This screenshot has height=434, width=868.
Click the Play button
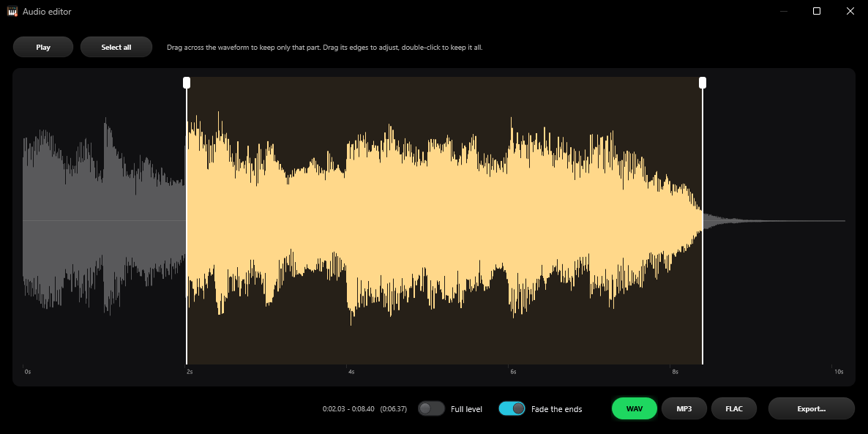[x=43, y=47]
